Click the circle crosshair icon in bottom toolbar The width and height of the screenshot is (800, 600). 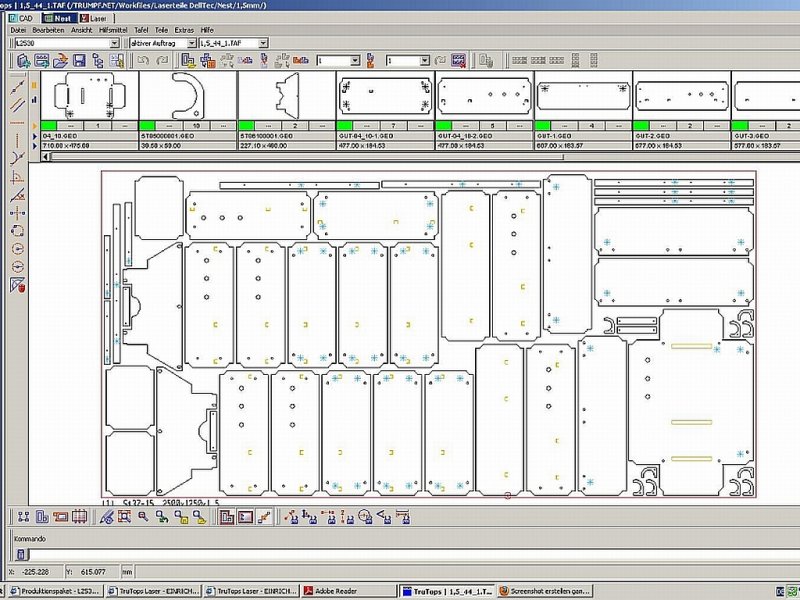pyautogui.click(x=365, y=517)
